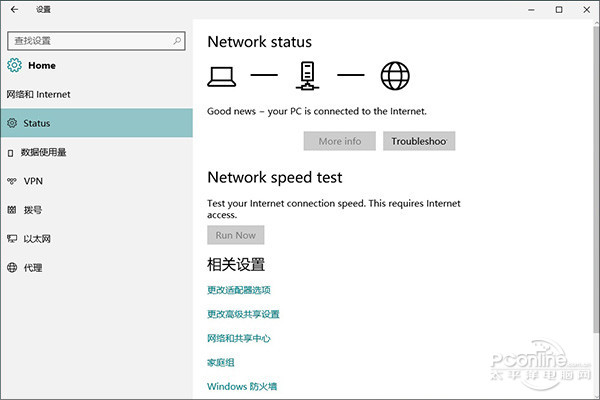Click the 数据使用量 sidebar icon
Viewport: 600px width, 400px height.
[x=11, y=153]
